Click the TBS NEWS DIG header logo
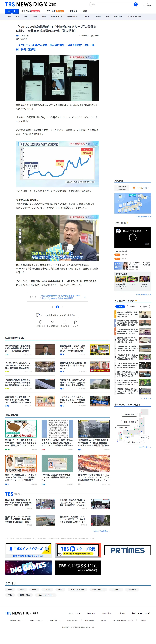This screenshot has width=156, height=644. (x=31, y=4)
